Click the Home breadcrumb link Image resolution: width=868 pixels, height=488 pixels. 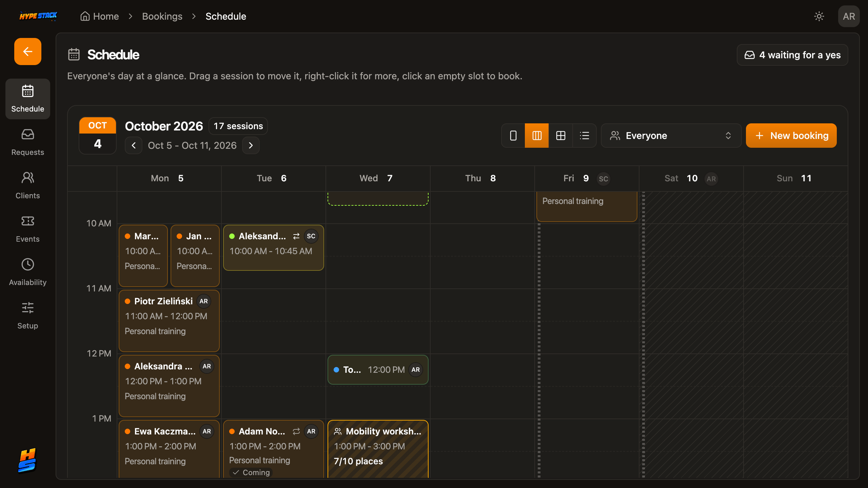(x=100, y=16)
